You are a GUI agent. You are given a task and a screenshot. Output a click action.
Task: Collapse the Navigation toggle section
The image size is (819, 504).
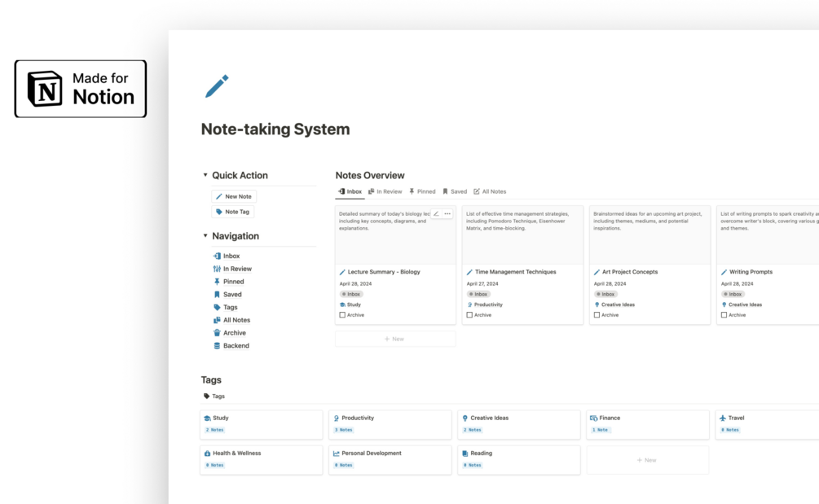point(205,236)
